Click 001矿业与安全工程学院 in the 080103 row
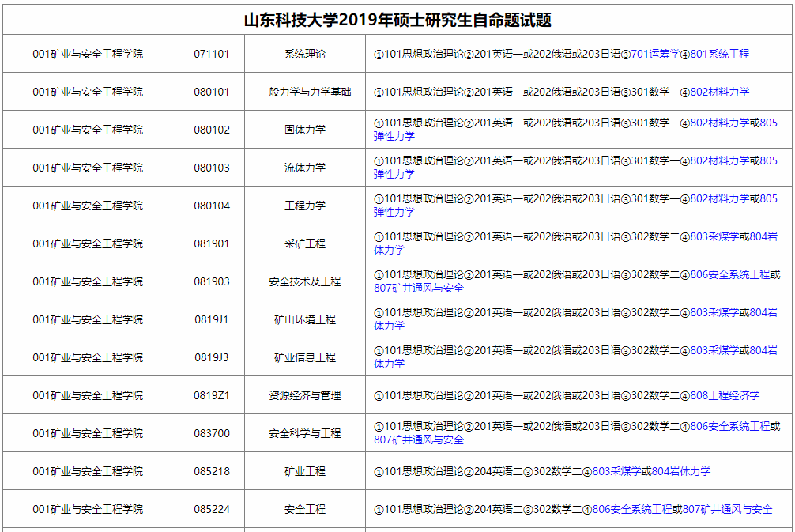This screenshot has height=532, width=795. pyautogui.click(x=88, y=168)
